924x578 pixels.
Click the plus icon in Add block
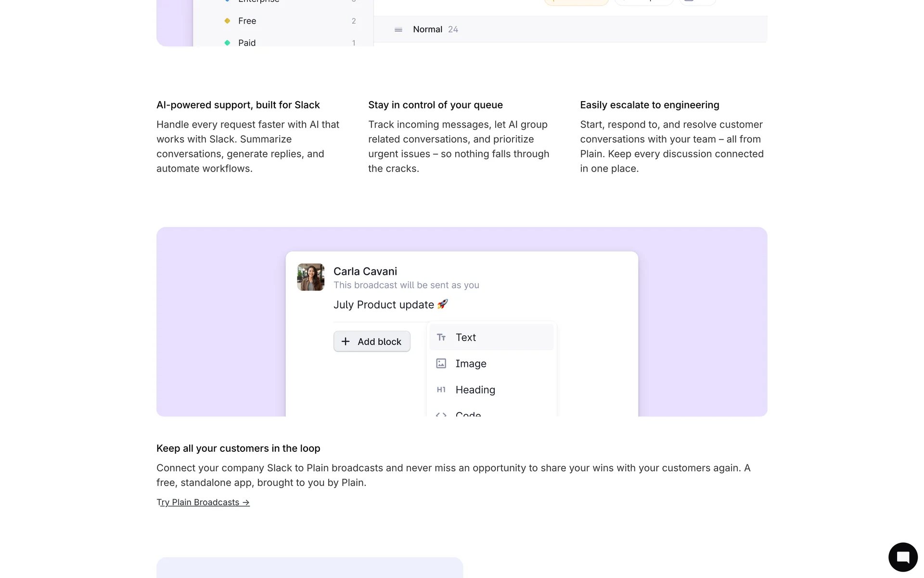346,342
